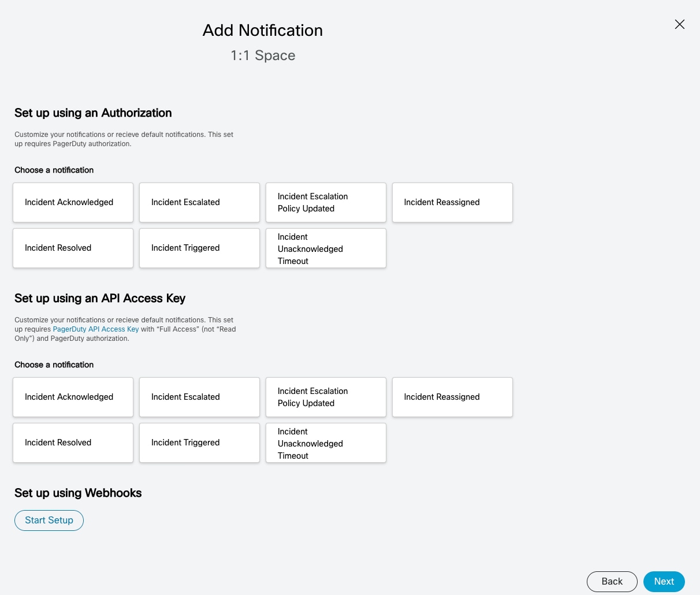Image resolution: width=700 pixels, height=595 pixels.
Task: Dismiss the Add Notification dialog
Action: pyautogui.click(x=679, y=24)
